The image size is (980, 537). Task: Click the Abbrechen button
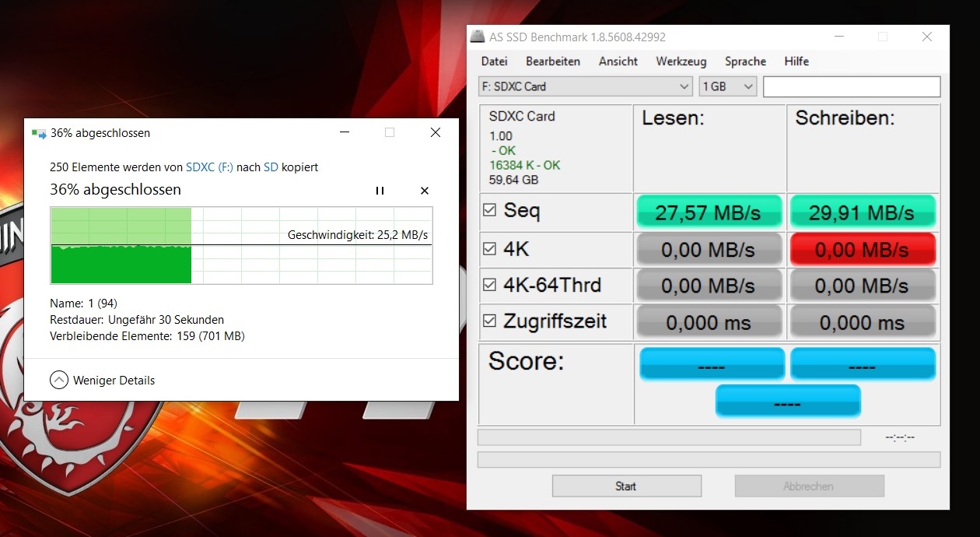click(809, 486)
